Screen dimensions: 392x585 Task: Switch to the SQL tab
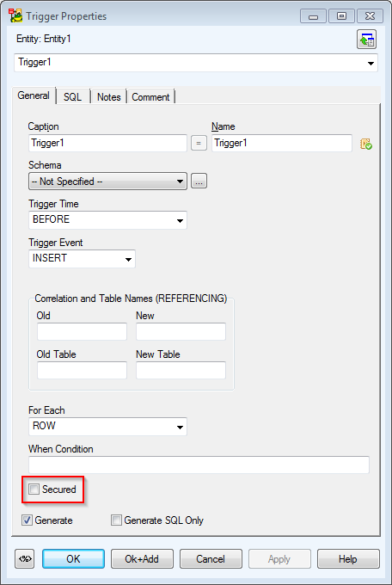tap(72, 97)
